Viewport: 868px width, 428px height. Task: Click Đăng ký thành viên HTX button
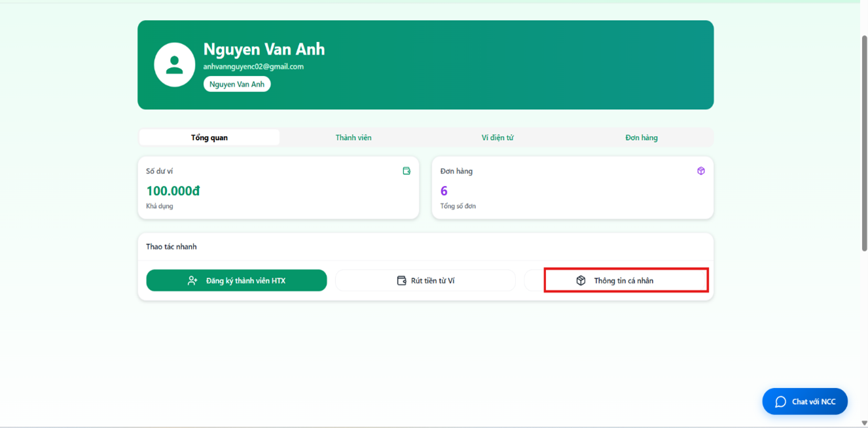point(236,280)
